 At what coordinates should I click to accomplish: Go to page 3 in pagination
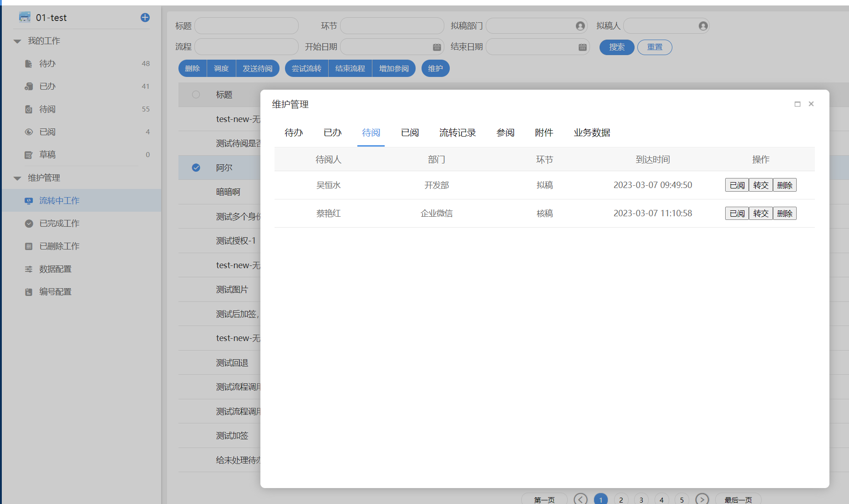pyautogui.click(x=641, y=499)
